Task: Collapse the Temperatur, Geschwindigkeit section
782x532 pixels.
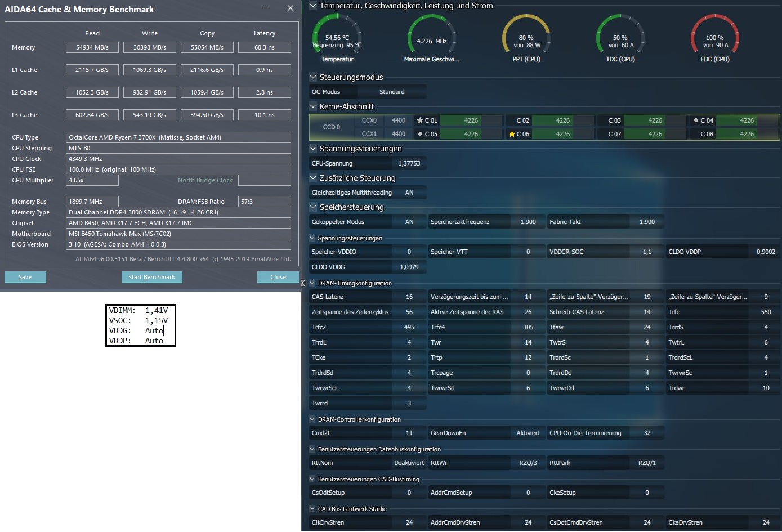Action: 313,6
